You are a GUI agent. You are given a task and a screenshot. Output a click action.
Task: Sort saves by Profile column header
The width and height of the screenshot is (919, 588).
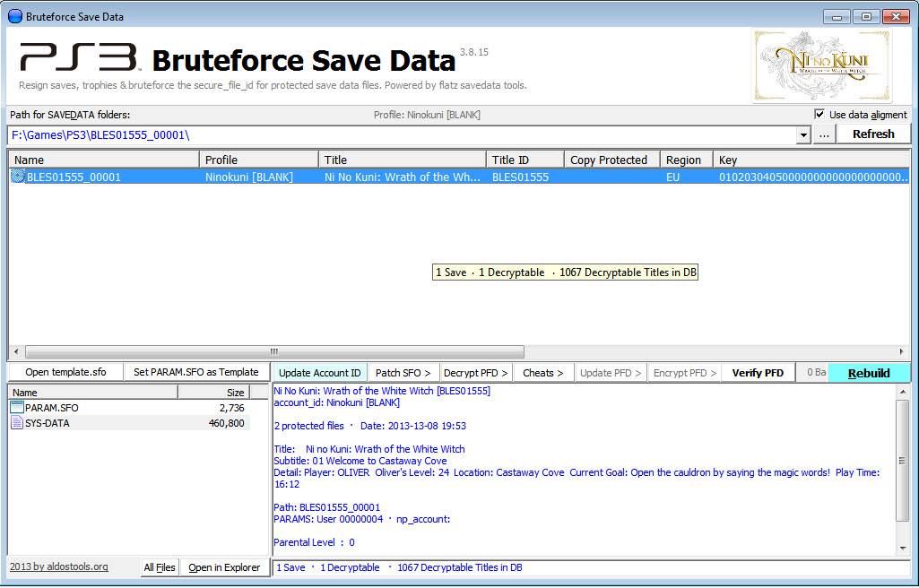(259, 160)
